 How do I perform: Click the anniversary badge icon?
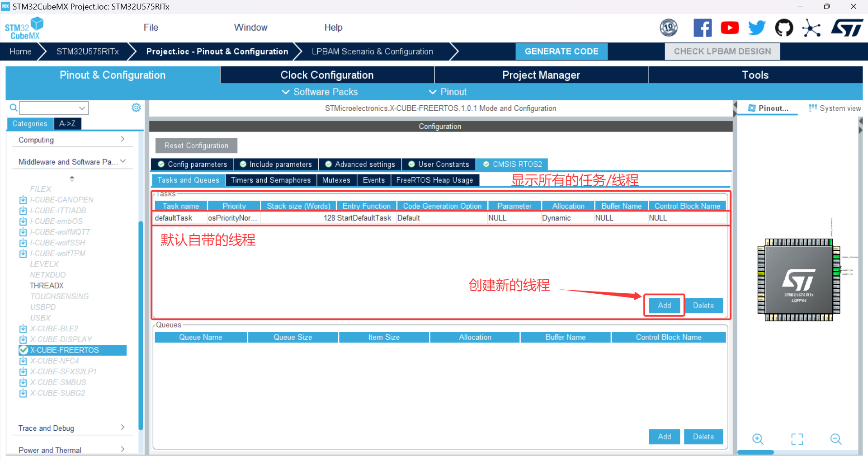pos(669,28)
